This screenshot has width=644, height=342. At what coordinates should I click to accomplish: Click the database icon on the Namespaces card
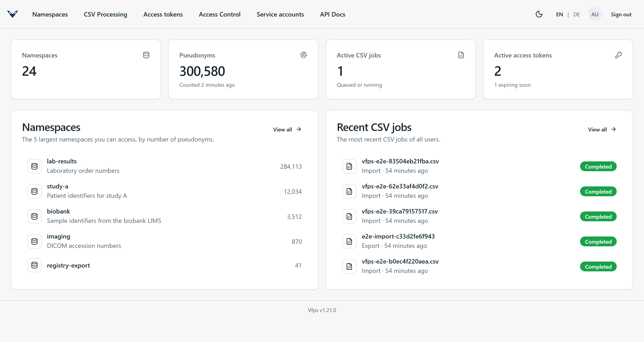[x=146, y=55]
